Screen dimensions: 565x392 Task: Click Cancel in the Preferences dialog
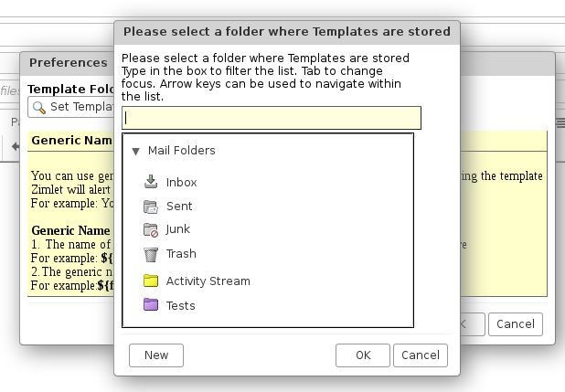(x=517, y=323)
